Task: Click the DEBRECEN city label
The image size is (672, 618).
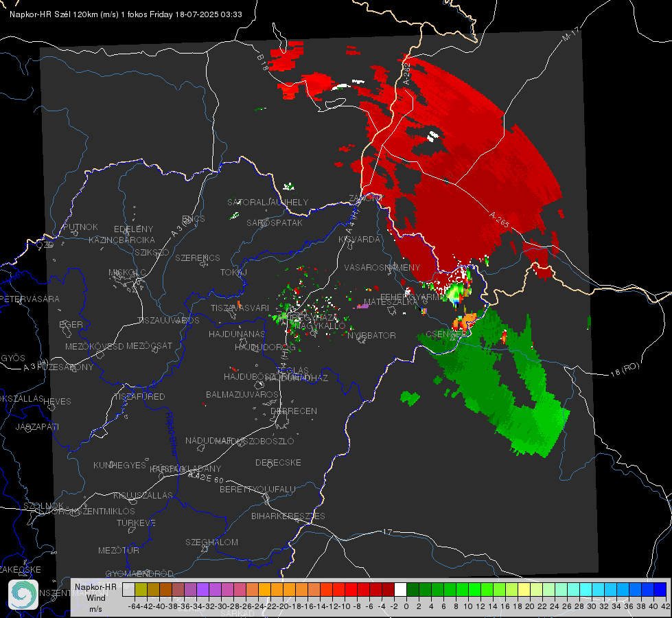Action: tap(294, 411)
